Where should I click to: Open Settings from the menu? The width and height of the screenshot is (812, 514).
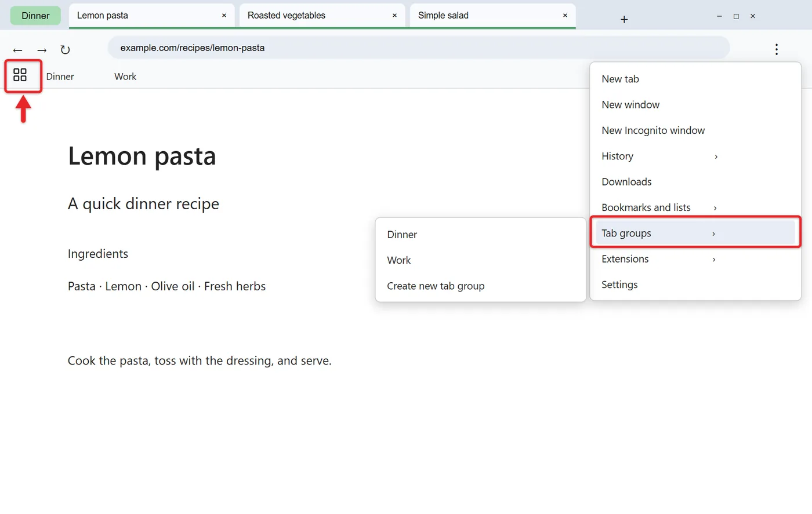pos(695,285)
